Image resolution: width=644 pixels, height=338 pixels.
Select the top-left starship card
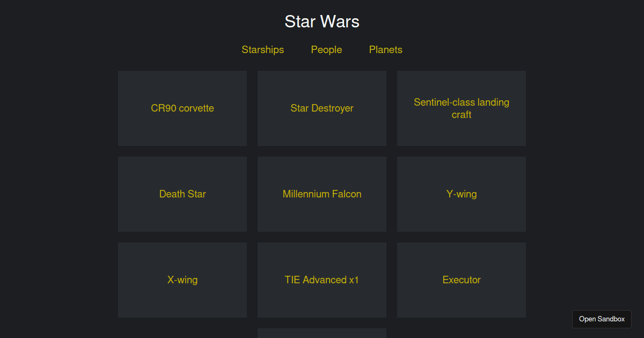pos(182,108)
